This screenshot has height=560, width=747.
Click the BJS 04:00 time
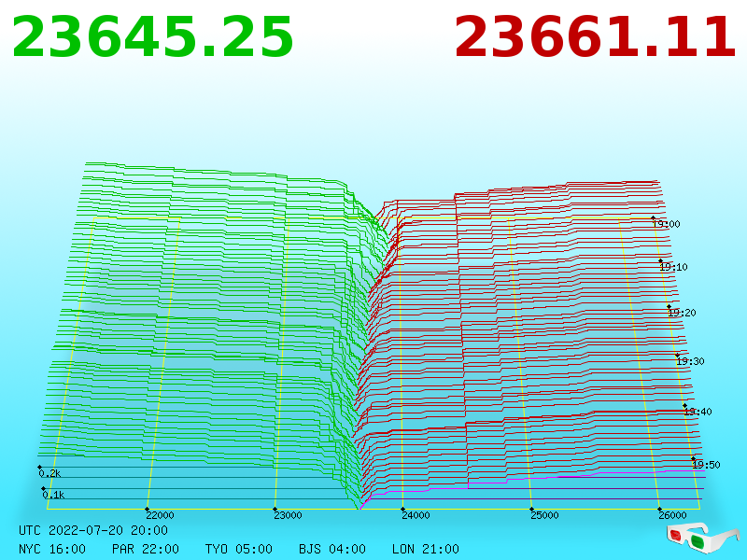coord(332,549)
